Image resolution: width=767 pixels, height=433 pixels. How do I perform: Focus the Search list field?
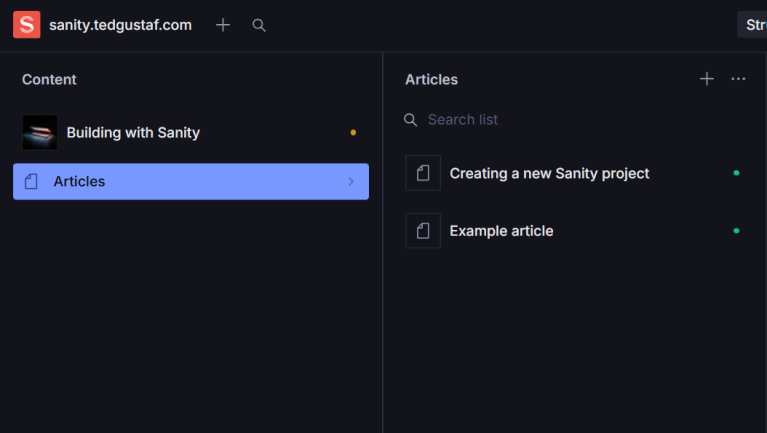575,119
